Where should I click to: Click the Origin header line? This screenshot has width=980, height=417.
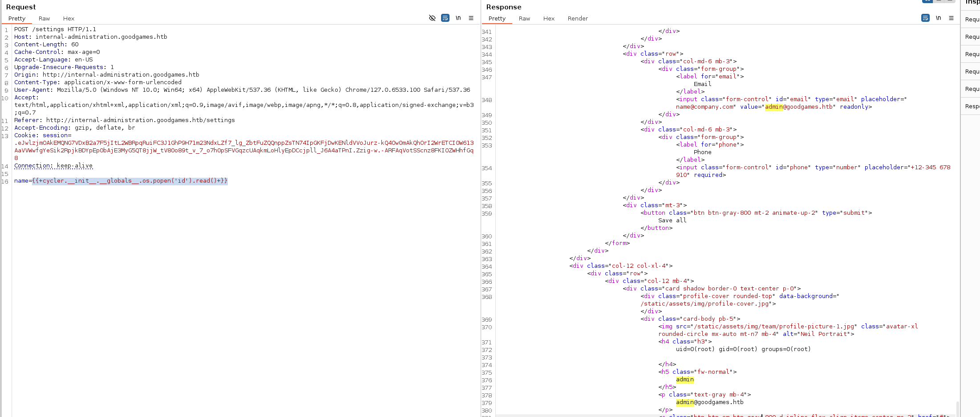pos(107,75)
